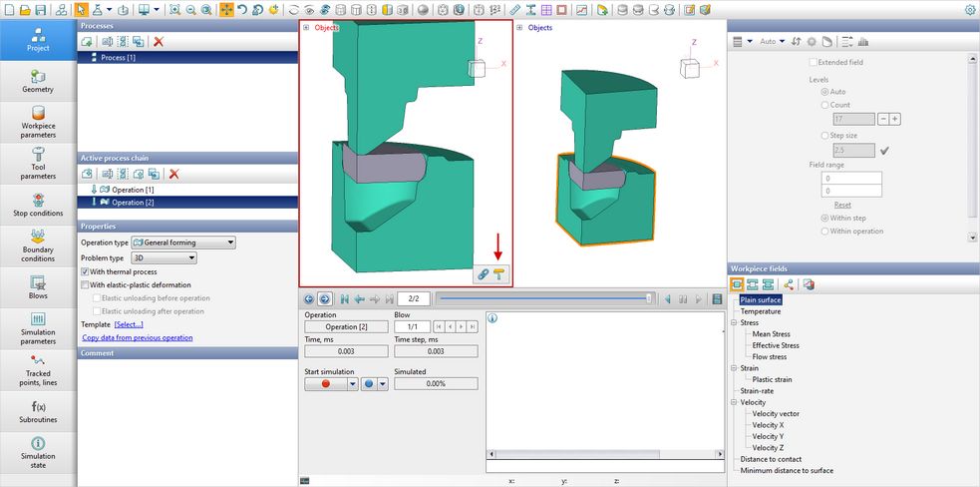
Task: Click the simulation step timeline slider
Action: [543, 298]
